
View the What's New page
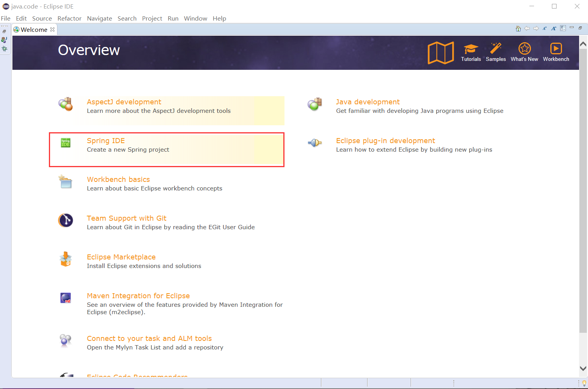pyautogui.click(x=524, y=52)
